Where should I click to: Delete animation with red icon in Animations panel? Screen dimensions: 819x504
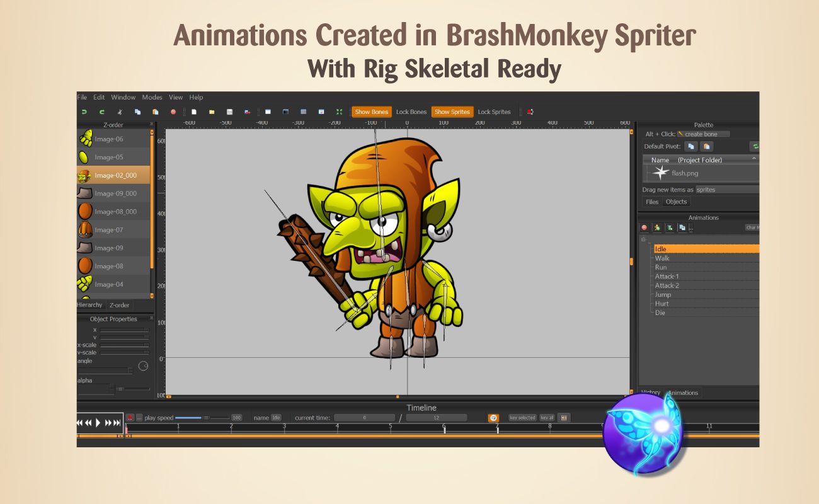[644, 227]
